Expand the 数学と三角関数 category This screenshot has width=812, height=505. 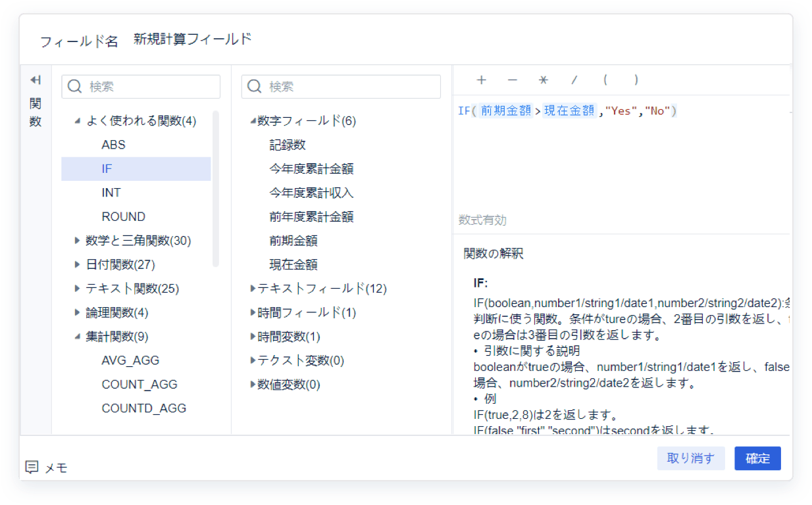[x=77, y=241]
